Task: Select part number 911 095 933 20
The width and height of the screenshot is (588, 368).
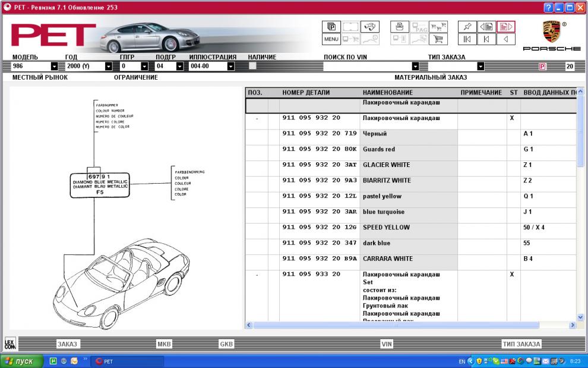Action: (x=311, y=274)
